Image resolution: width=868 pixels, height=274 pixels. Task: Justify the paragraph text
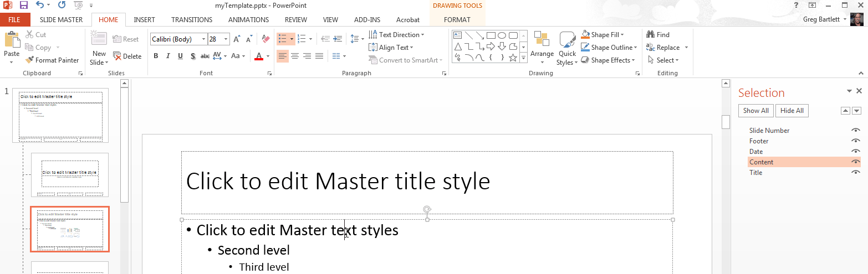[x=319, y=56]
